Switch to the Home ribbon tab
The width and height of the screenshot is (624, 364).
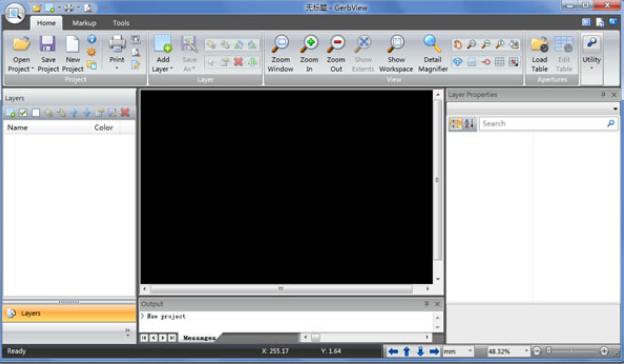(46, 23)
